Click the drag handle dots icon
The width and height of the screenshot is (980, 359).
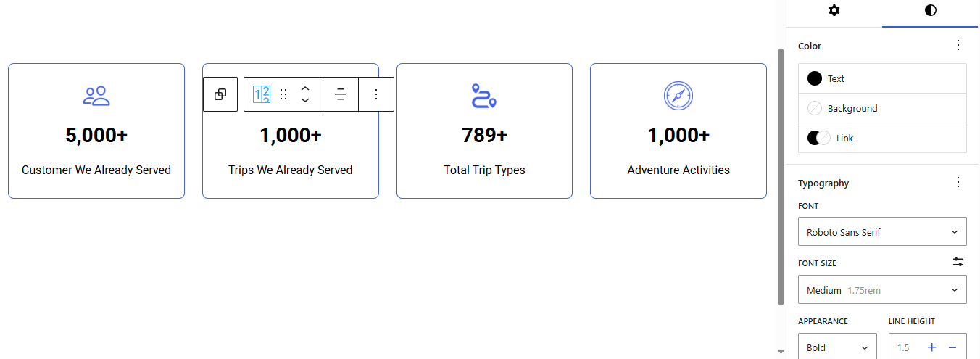[x=283, y=94]
